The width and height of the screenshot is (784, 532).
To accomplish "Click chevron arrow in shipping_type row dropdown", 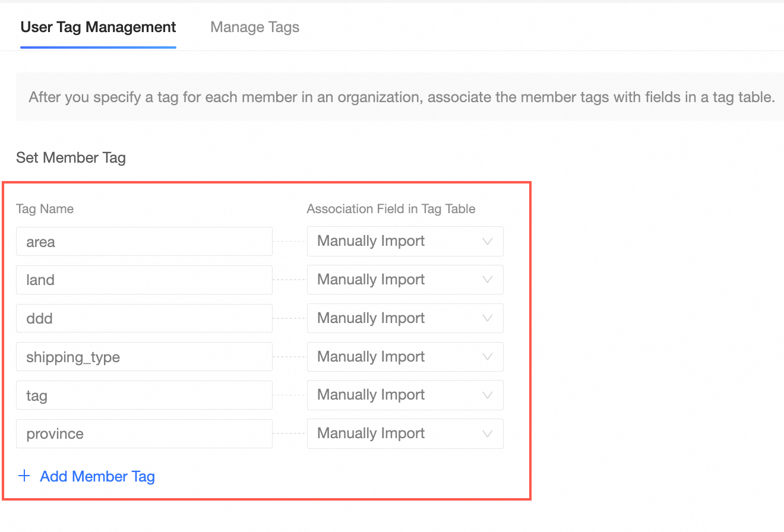I will click(x=488, y=357).
